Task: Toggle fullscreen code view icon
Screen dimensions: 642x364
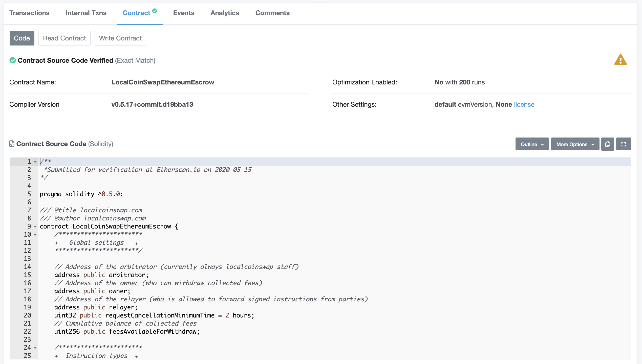Action: 624,144
